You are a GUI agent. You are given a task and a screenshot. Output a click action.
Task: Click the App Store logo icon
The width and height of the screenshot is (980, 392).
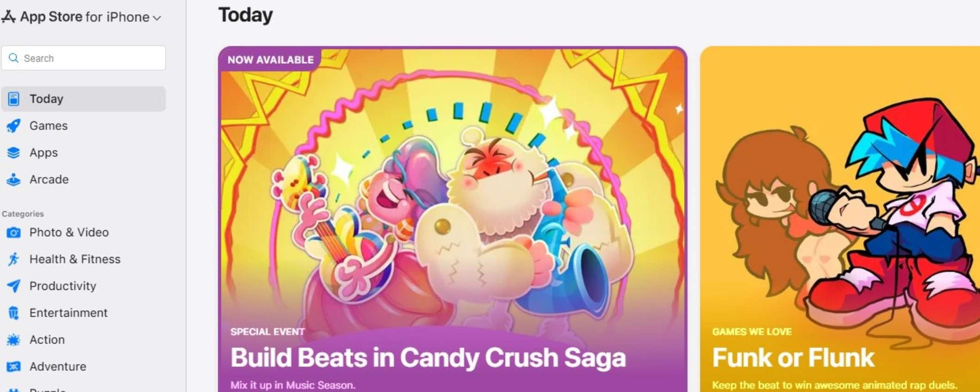coord(8,17)
